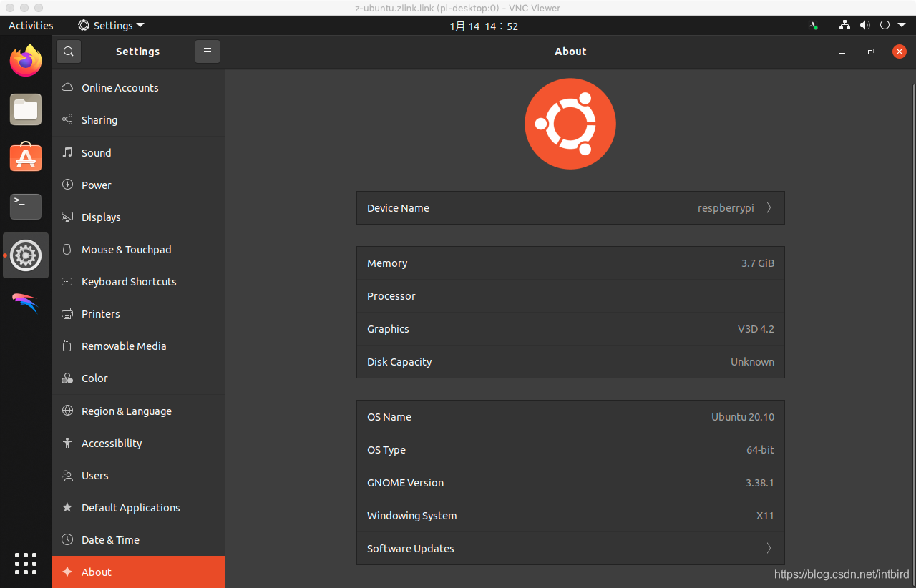Open Ubuntu Software from the dock
Image resolution: width=916 pixels, height=588 pixels.
tap(26, 157)
